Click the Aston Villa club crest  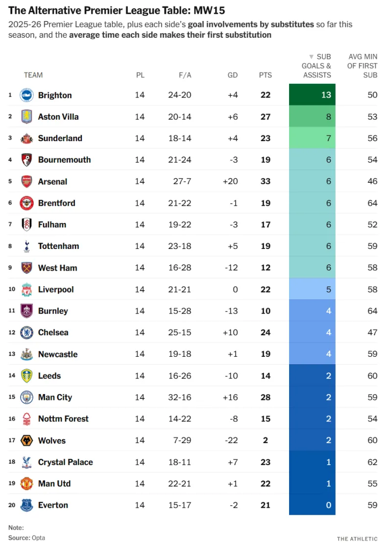pos(26,117)
